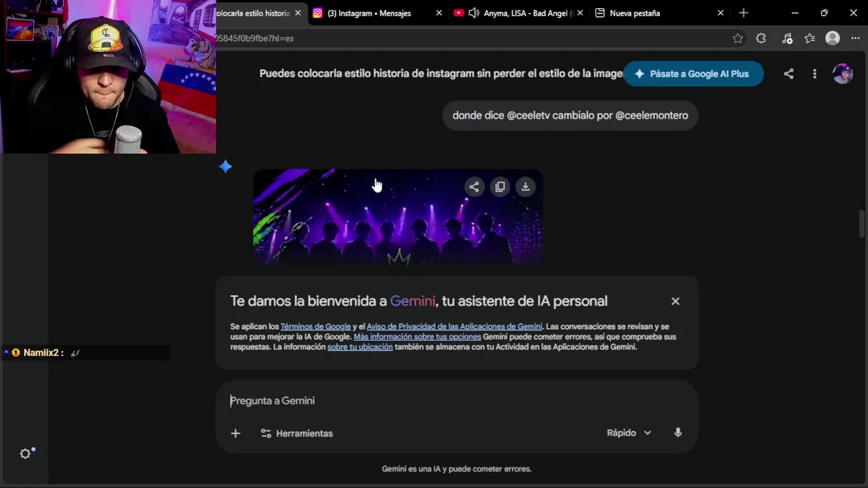Viewport: 868px width, 488px height.
Task: Share the conversation from the header
Action: tap(789, 74)
